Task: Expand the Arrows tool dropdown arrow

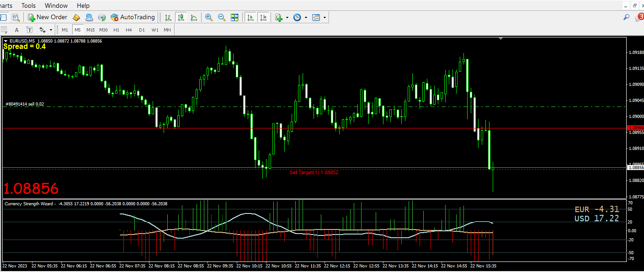Action: tap(51, 30)
